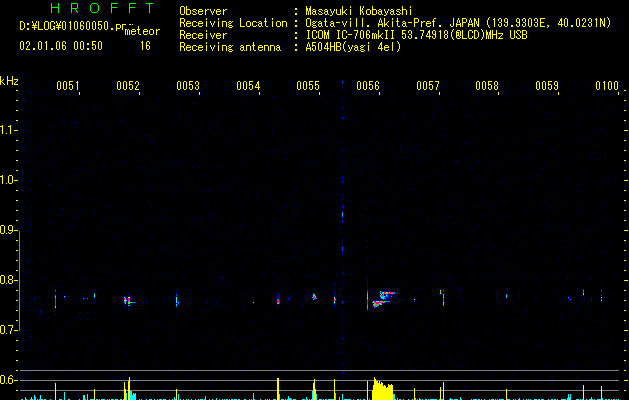Click the 0059 time axis marker
Image resolution: width=629 pixels, height=400 pixels.
[x=547, y=86]
